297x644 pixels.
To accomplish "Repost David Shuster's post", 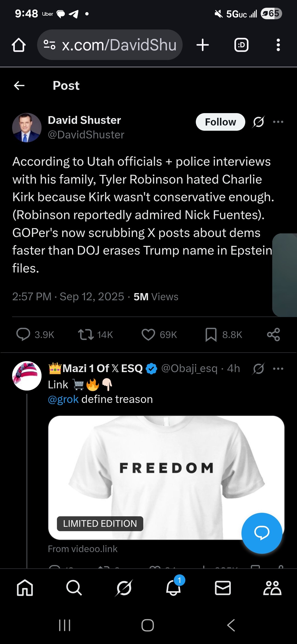I will pyautogui.click(x=86, y=335).
